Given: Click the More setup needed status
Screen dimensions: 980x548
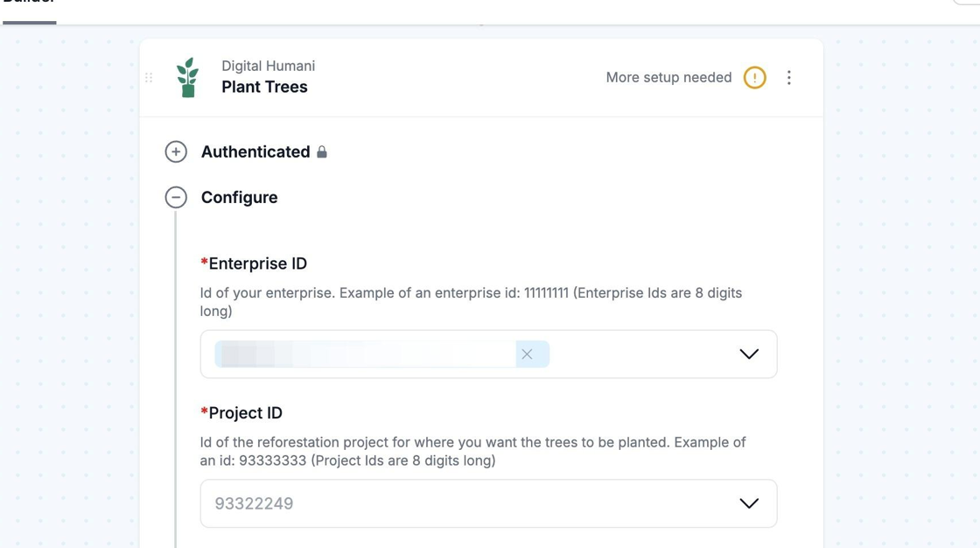Looking at the screenshot, I should click(x=668, y=78).
